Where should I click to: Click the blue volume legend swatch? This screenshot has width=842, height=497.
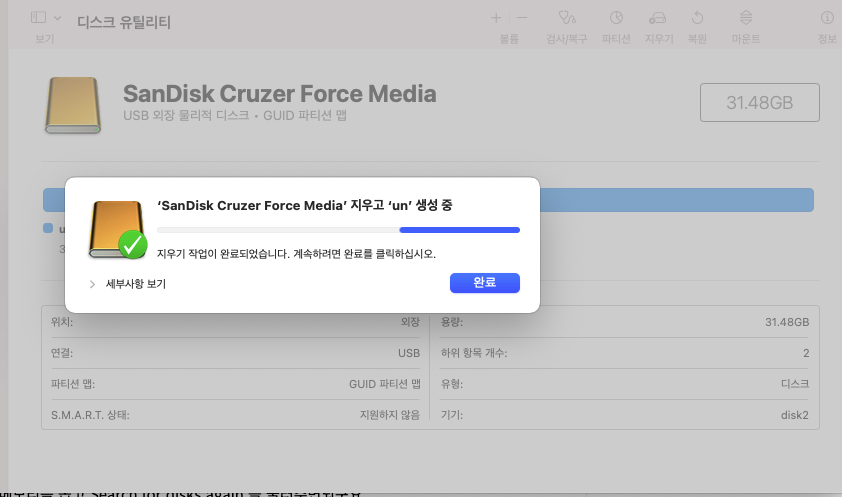click(x=48, y=228)
